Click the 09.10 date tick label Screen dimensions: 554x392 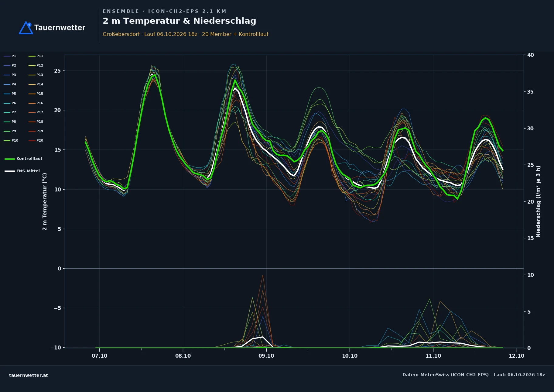click(x=266, y=356)
